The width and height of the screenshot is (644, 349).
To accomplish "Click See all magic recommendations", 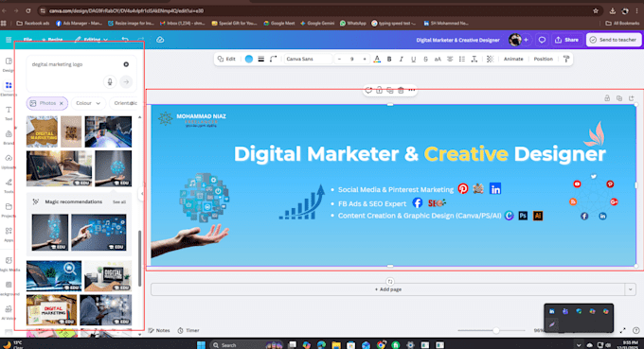I will point(119,202).
